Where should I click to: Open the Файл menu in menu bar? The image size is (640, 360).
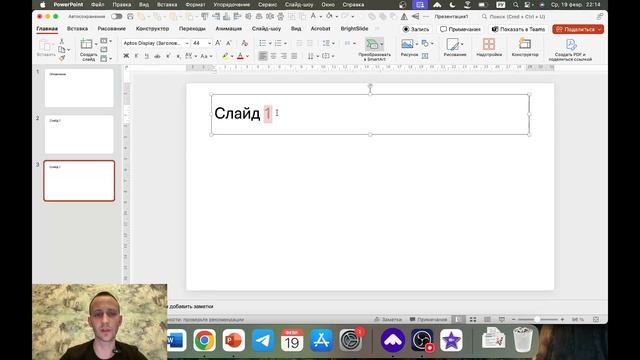coord(98,5)
